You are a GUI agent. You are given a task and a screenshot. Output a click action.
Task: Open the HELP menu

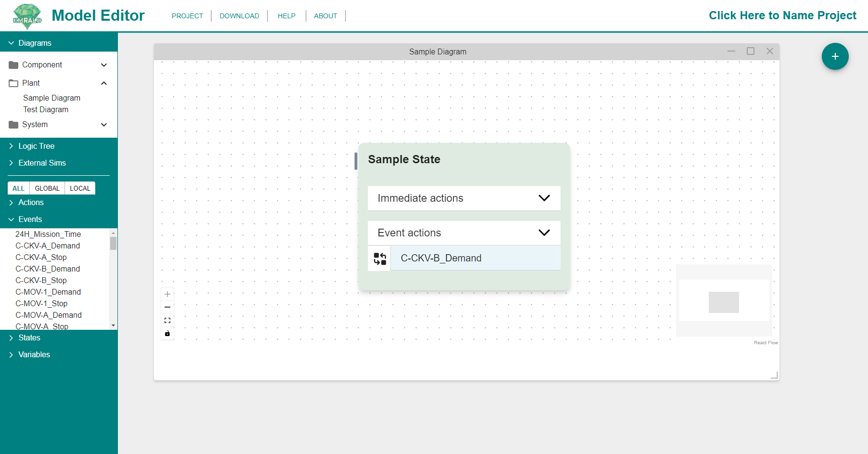pos(286,16)
